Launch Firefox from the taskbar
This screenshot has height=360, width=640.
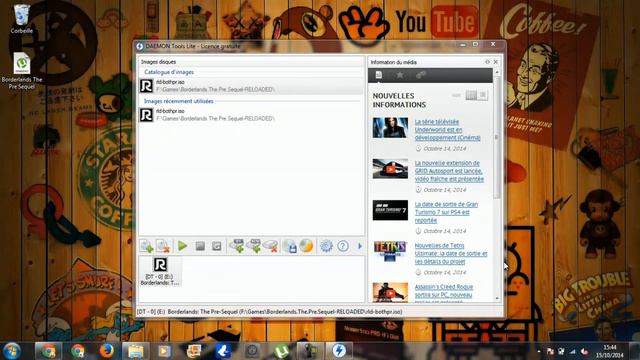107,351
